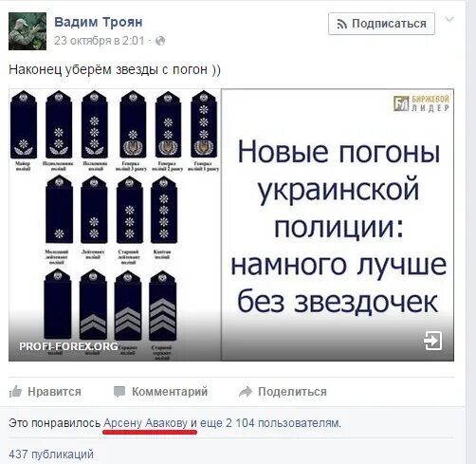Click the comment speech bubble icon
The height and width of the screenshot is (464, 476).
pos(119,392)
